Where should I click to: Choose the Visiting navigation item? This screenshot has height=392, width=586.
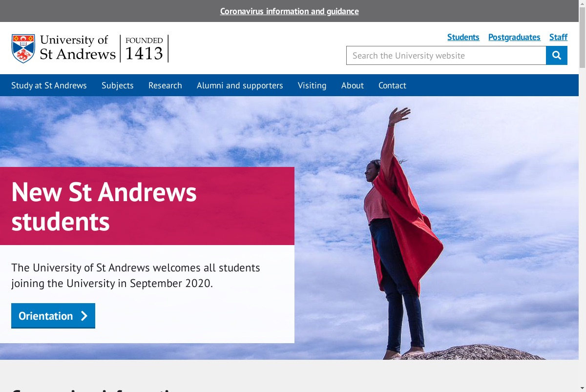point(312,85)
